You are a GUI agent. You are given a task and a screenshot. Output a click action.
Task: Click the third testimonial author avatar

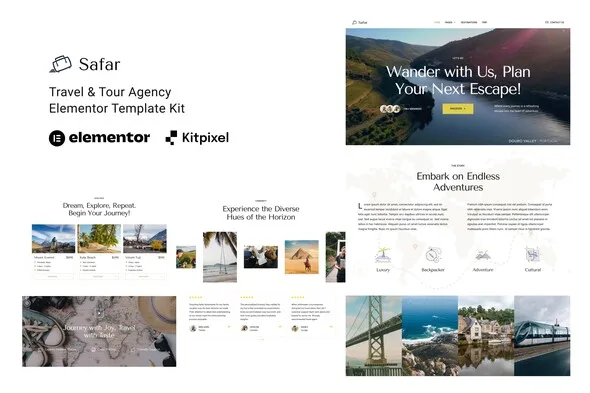pos(295,328)
